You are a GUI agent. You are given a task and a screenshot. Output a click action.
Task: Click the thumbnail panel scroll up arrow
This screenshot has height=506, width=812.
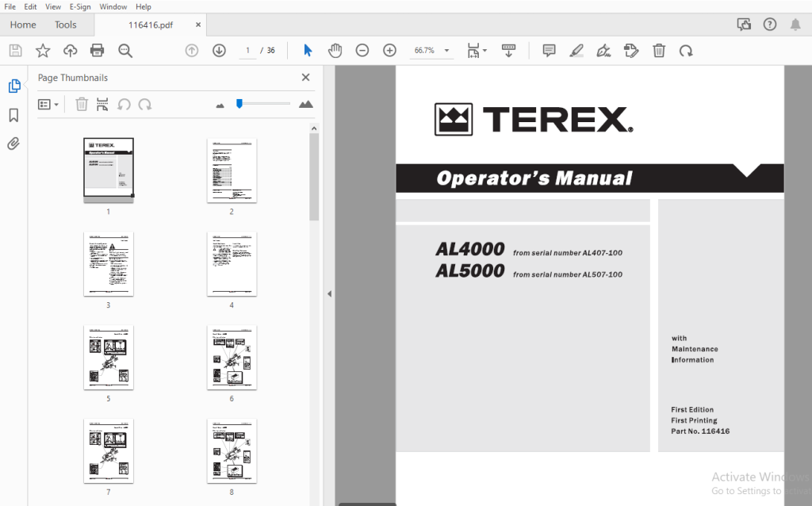tap(314, 128)
